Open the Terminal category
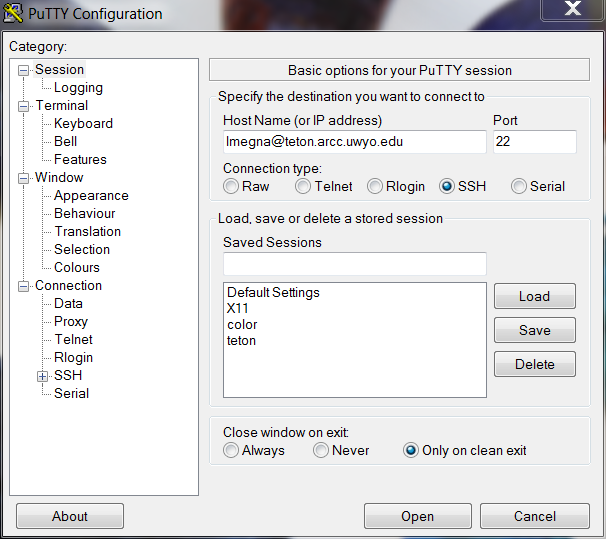Image resolution: width=606 pixels, height=539 pixels. pyautogui.click(x=62, y=105)
